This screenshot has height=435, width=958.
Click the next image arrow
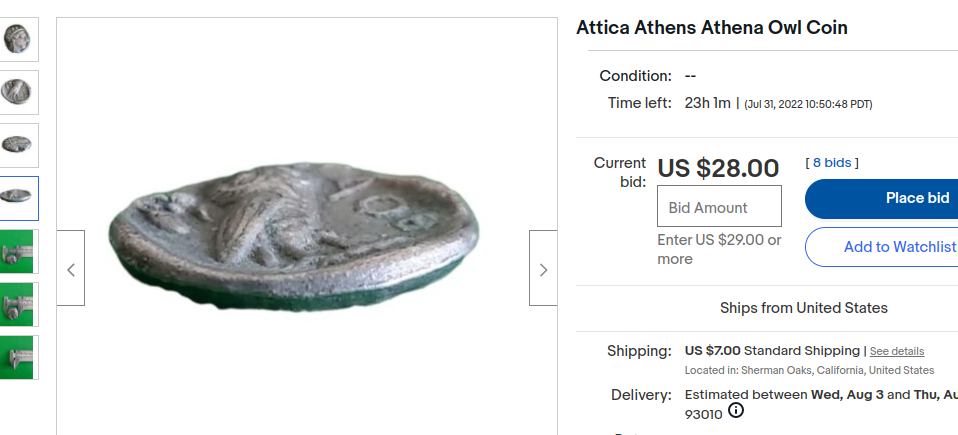tap(543, 268)
